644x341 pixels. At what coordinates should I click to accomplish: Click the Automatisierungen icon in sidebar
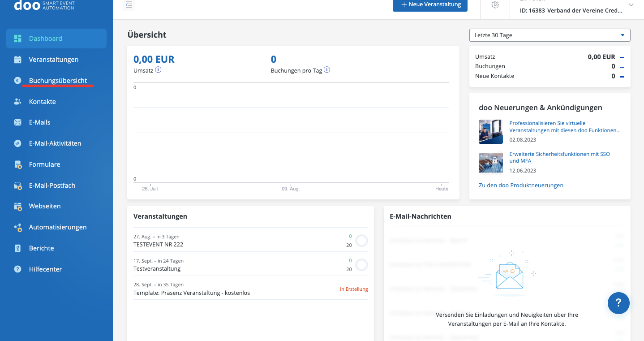(x=18, y=227)
